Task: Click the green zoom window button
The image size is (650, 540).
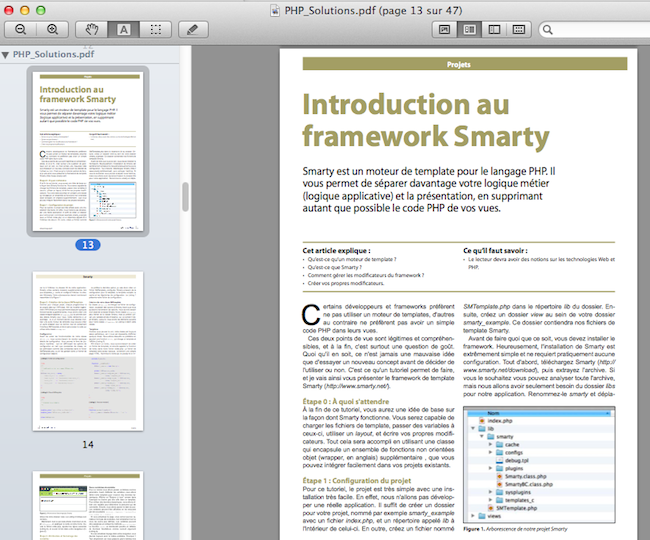Action: pos(41,10)
